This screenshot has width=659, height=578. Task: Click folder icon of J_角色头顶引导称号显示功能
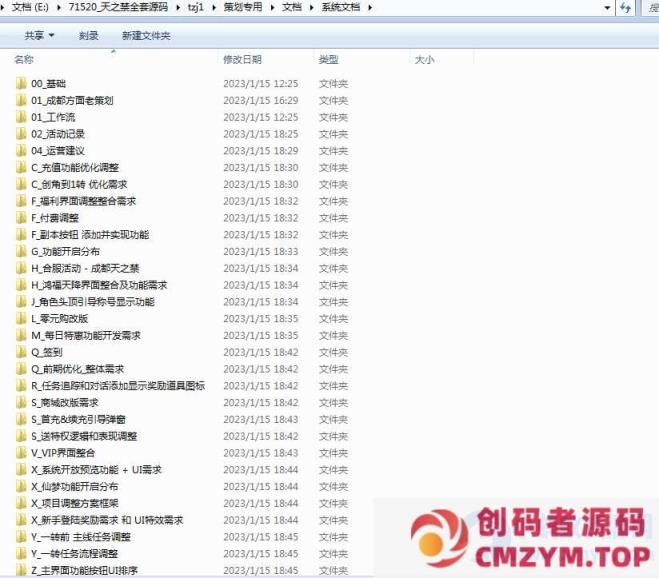click(x=21, y=302)
